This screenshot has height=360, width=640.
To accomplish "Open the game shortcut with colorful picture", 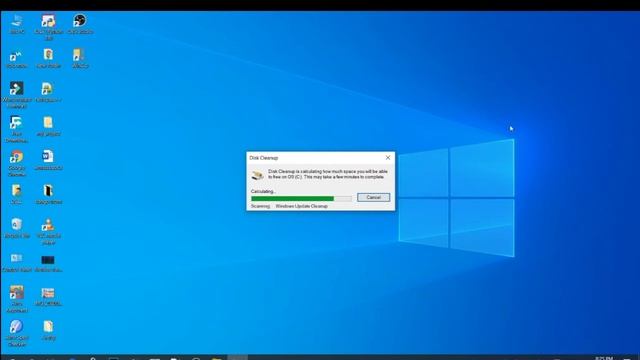I will (17, 299).
